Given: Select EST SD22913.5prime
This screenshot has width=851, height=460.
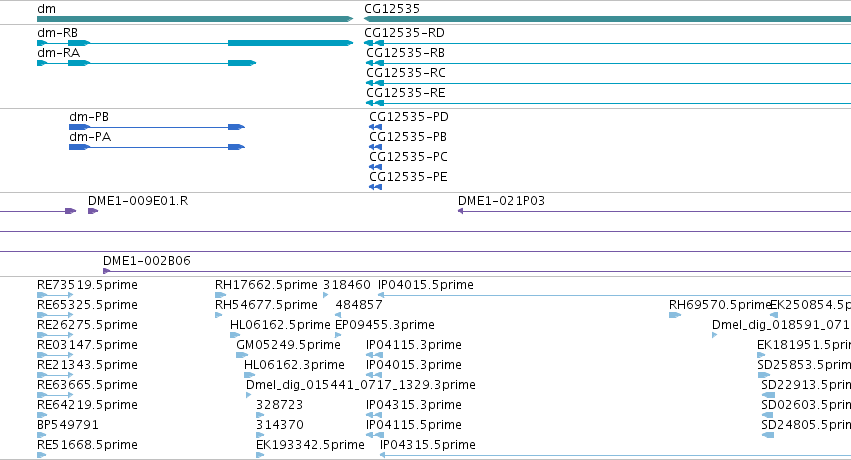Looking at the screenshot, I should point(806,385).
